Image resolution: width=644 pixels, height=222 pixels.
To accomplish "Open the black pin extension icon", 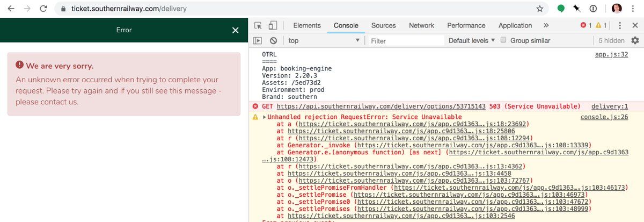I will pos(577,9).
